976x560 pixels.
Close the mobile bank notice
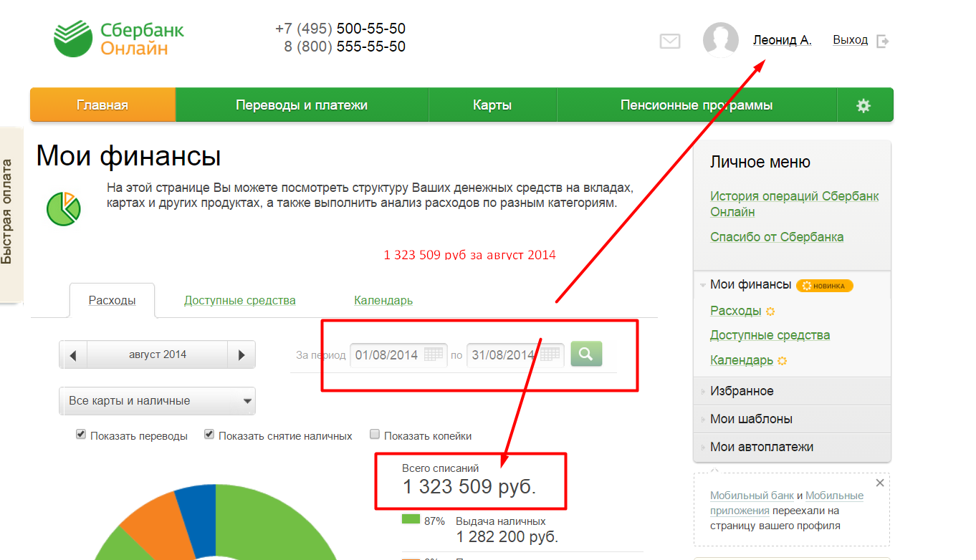pyautogui.click(x=880, y=483)
